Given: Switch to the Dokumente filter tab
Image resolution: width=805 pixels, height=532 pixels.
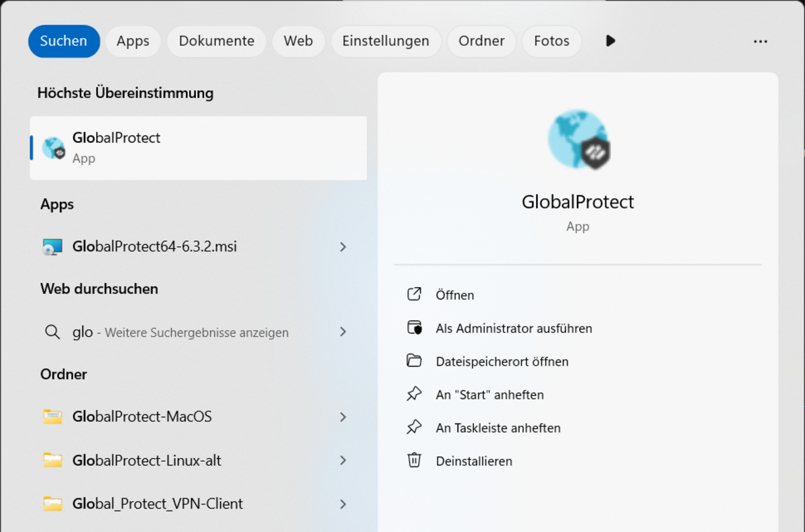Looking at the screenshot, I should (x=217, y=41).
